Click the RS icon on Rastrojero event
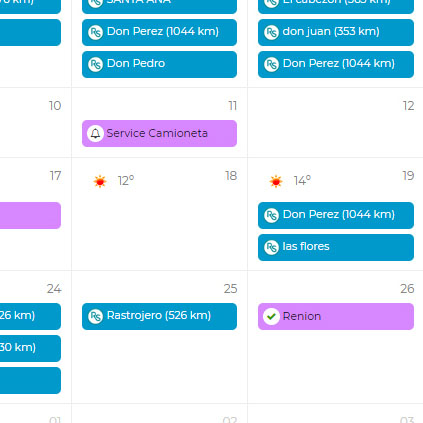Image resolution: width=423 pixels, height=423 pixels. click(x=95, y=316)
